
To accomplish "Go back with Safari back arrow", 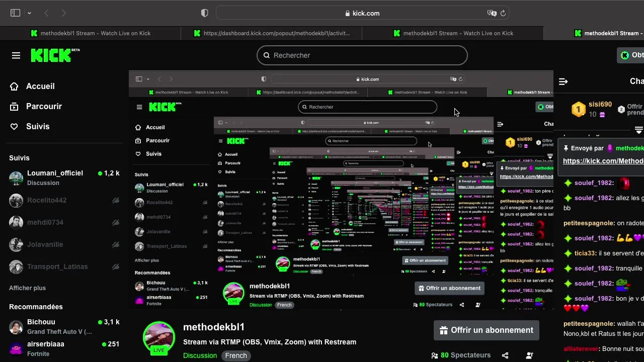I will click(47, 13).
